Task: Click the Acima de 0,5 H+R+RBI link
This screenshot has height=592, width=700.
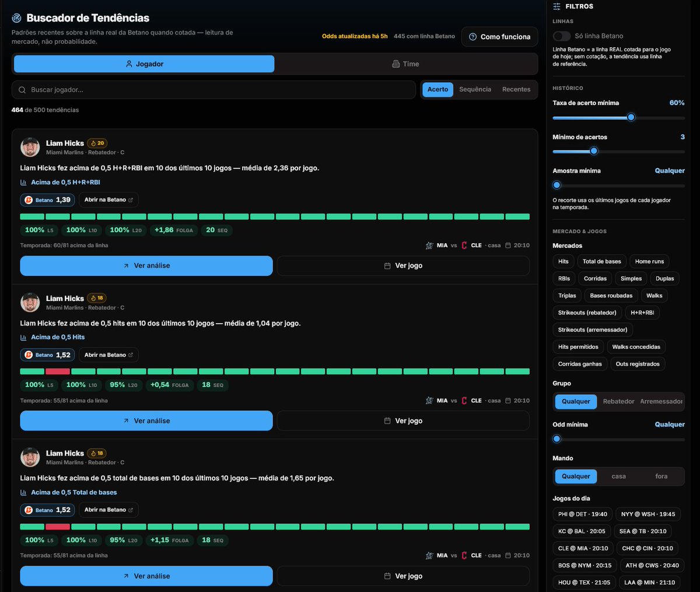Action: (x=65, y=183)
